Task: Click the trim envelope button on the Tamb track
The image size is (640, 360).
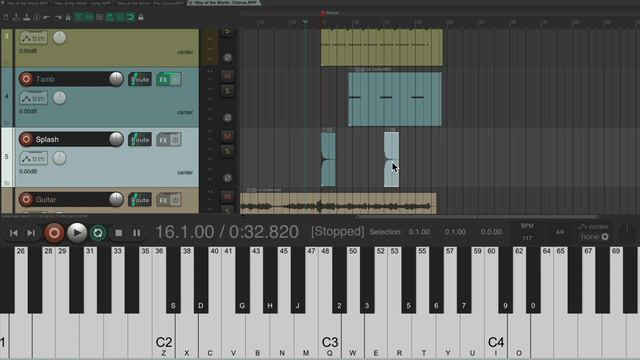Action: (x=33, y=98)
